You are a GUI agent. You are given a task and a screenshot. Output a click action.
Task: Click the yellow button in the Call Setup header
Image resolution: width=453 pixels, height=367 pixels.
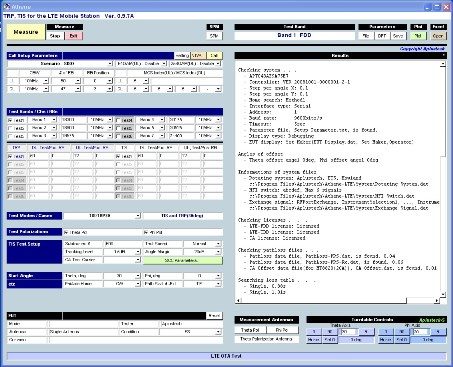pyautogui.click(x=214, y=56)
